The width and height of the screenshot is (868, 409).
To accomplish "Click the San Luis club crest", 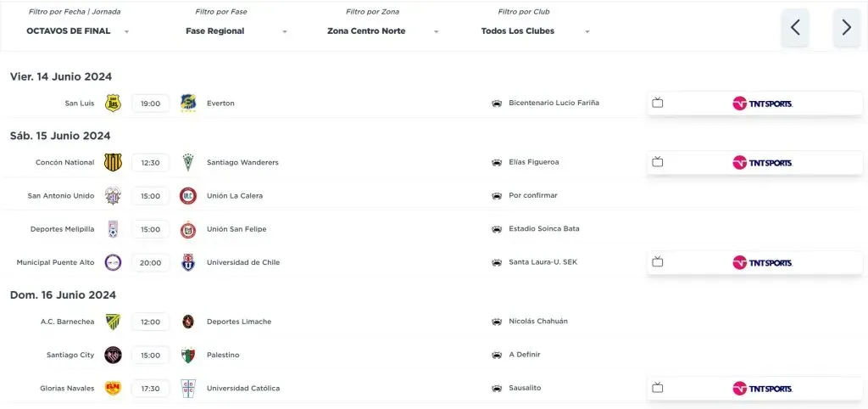I will click(113, 104).
